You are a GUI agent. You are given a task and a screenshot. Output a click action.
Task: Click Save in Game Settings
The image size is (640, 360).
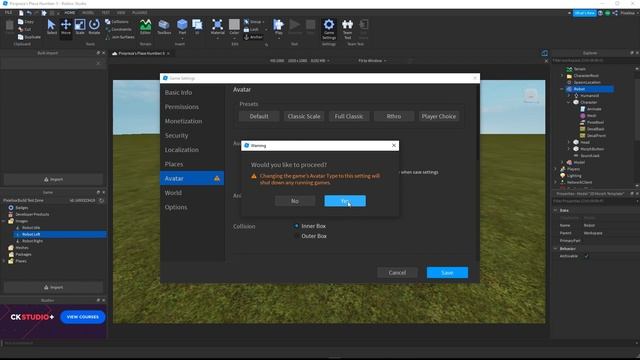coord(447,273)
